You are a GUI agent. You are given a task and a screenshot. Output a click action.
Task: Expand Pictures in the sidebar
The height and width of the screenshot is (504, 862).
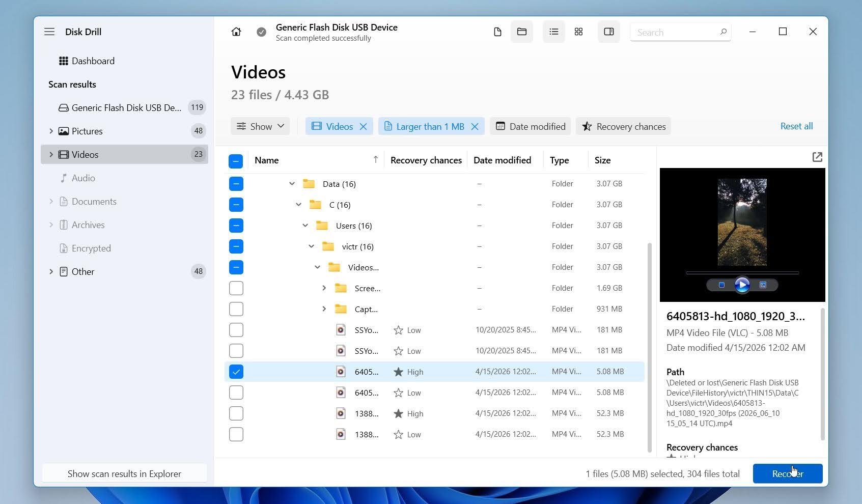51,131
